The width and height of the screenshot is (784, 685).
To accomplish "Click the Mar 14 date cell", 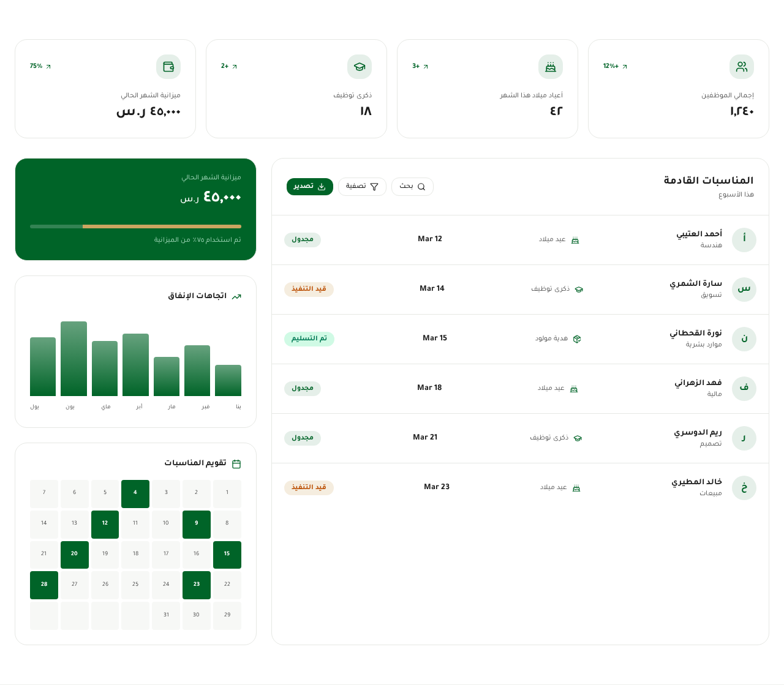I will point(432,289).
